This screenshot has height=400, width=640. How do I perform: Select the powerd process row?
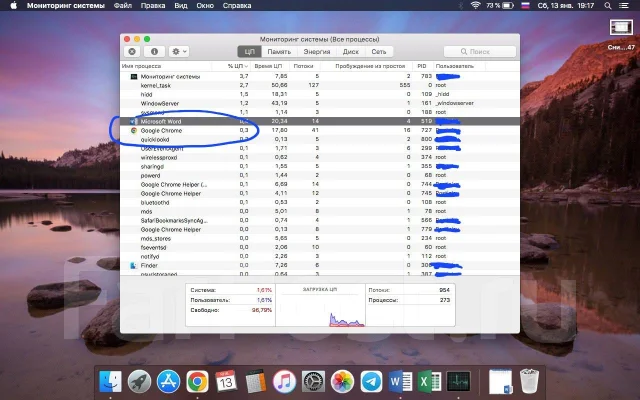coord(320,175)
